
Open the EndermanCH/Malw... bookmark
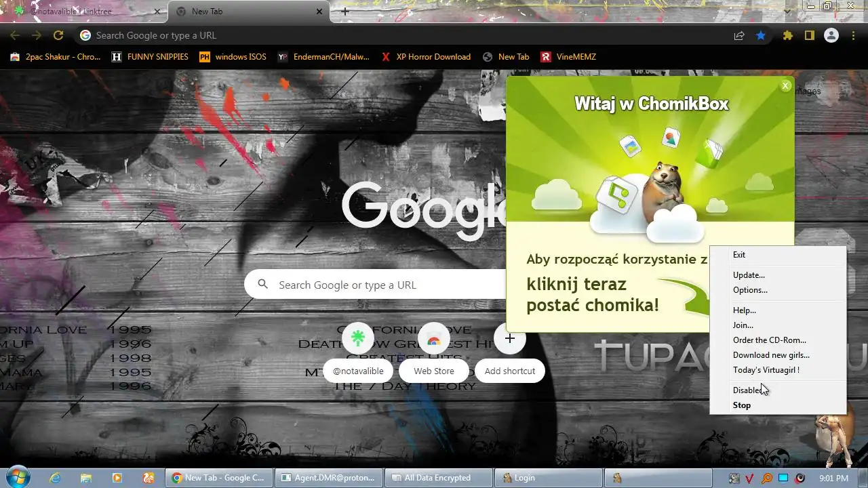tap(323, 57)
